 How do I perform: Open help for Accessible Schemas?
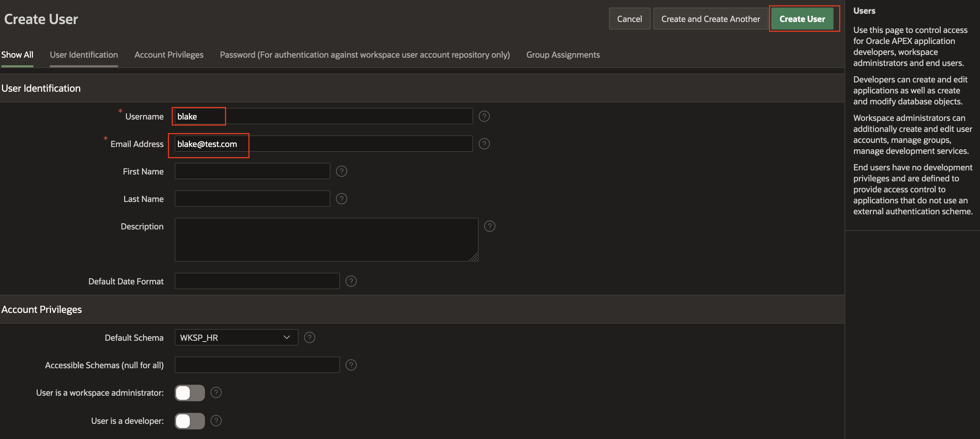[351, 365]
